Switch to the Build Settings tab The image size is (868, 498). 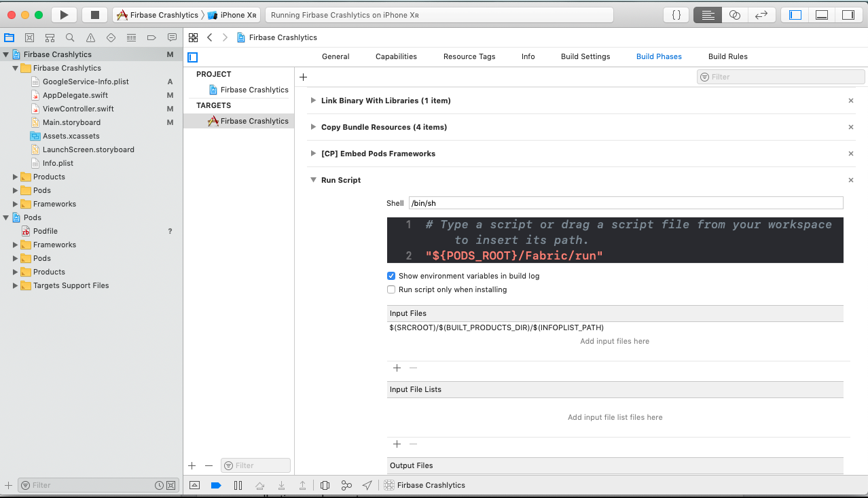585,56
